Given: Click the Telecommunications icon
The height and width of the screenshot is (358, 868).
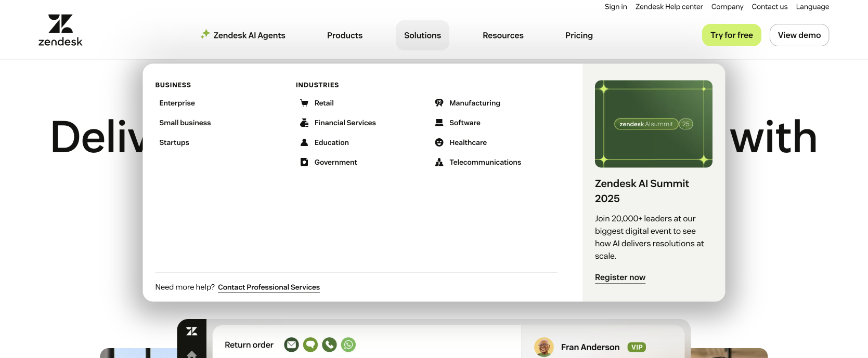Looking at the screenshot, I should tap(439, 162).
